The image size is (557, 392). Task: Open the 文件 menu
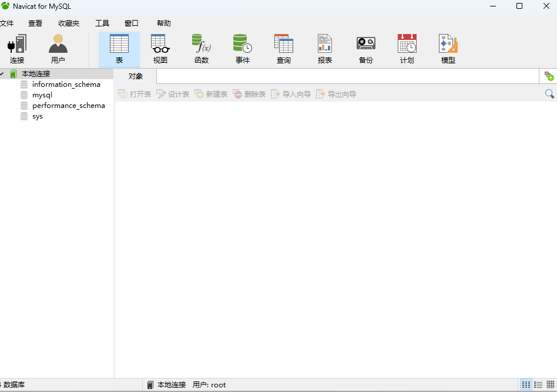[6, 23]
